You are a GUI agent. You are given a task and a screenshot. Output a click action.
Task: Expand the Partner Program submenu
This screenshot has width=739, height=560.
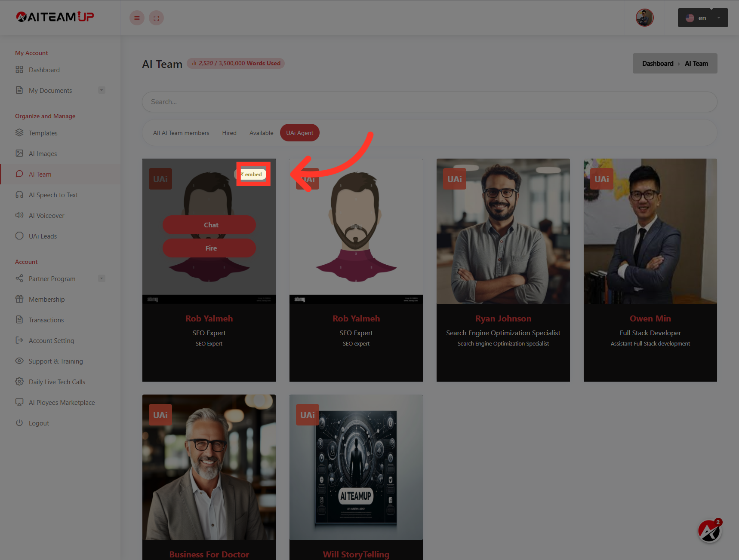[102, 278]
